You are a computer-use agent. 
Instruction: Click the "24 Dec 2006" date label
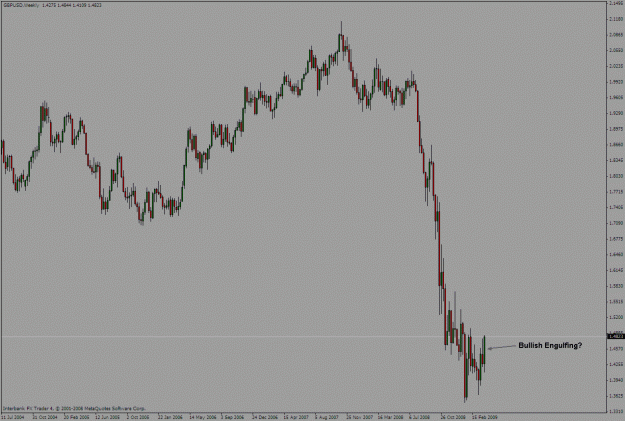click(265, 417)
